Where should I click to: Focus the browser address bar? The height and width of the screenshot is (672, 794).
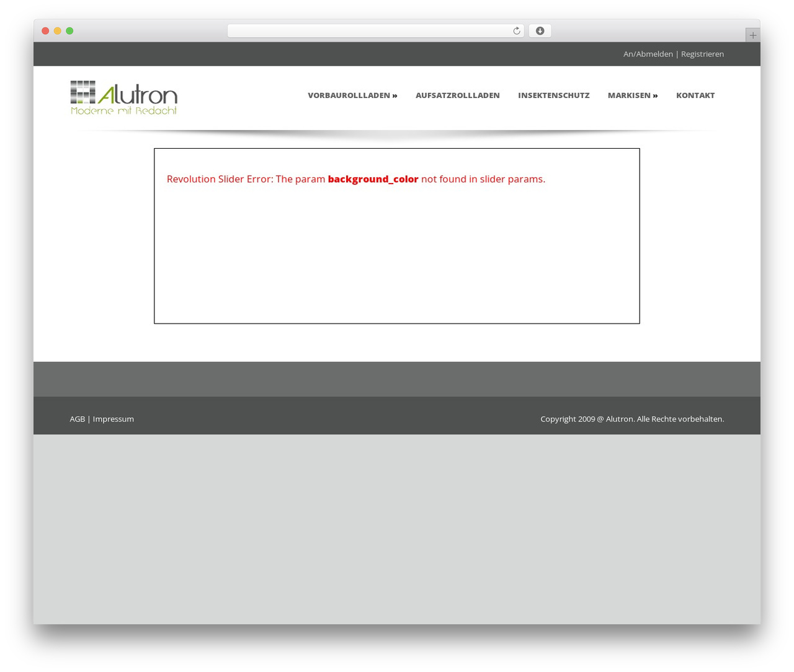375,31
